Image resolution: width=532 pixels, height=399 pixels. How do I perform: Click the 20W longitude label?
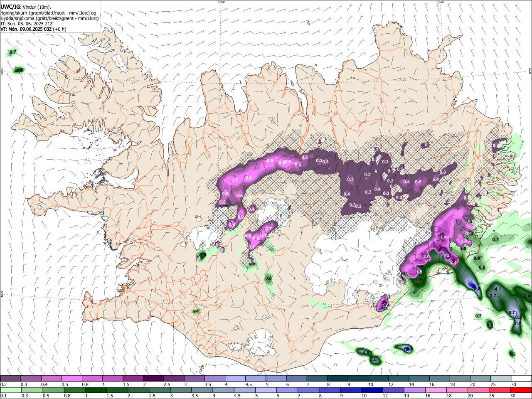(221, 2)
